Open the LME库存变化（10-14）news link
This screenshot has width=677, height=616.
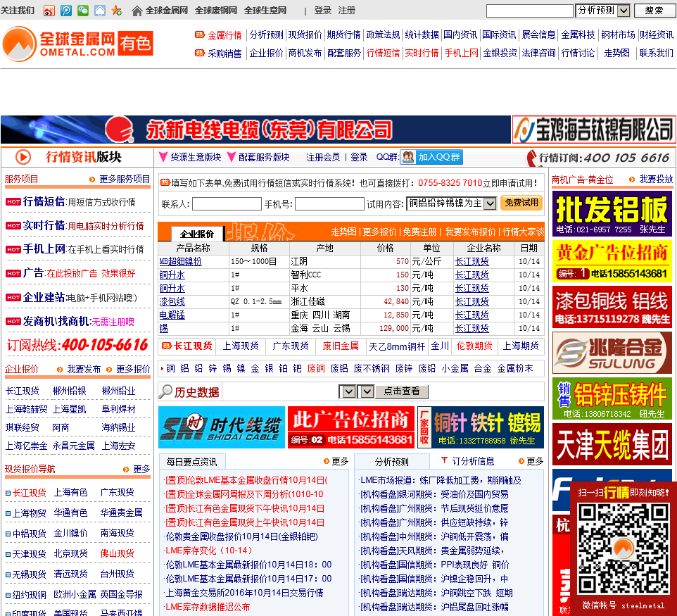click(x=208, y=551)
